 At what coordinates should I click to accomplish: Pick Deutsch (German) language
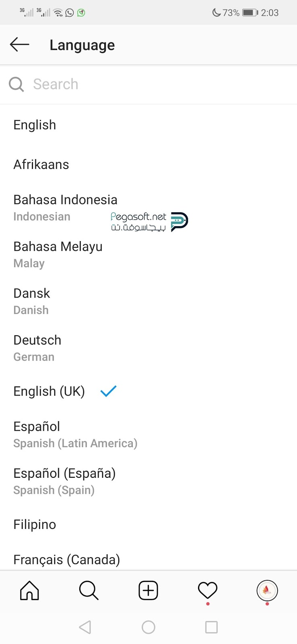coord(148,348)
